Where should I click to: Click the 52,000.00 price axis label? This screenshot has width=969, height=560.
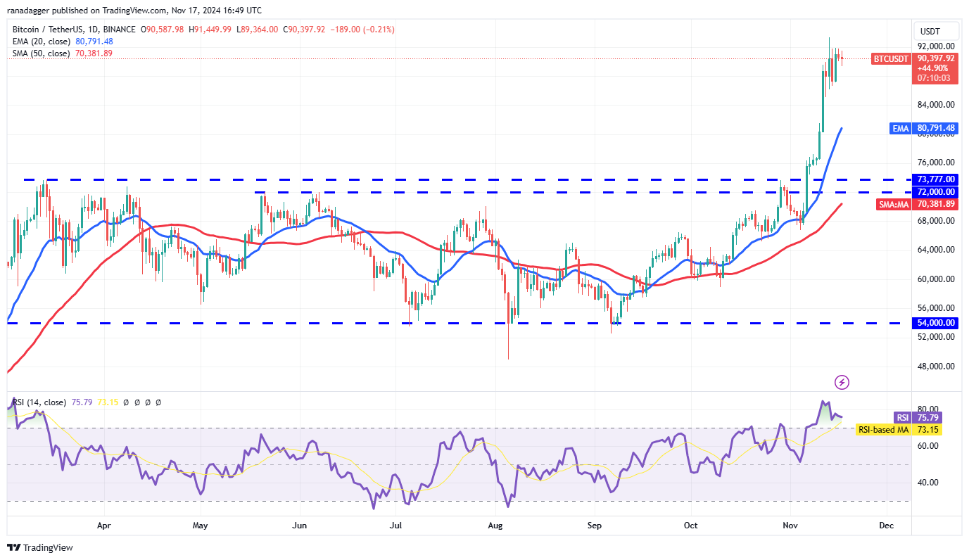(937, 337)
